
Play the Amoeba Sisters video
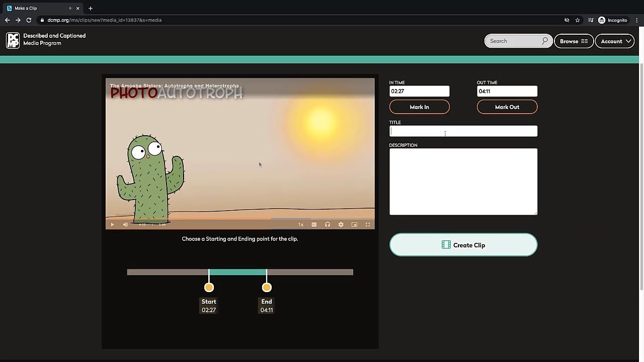point(112,225)
